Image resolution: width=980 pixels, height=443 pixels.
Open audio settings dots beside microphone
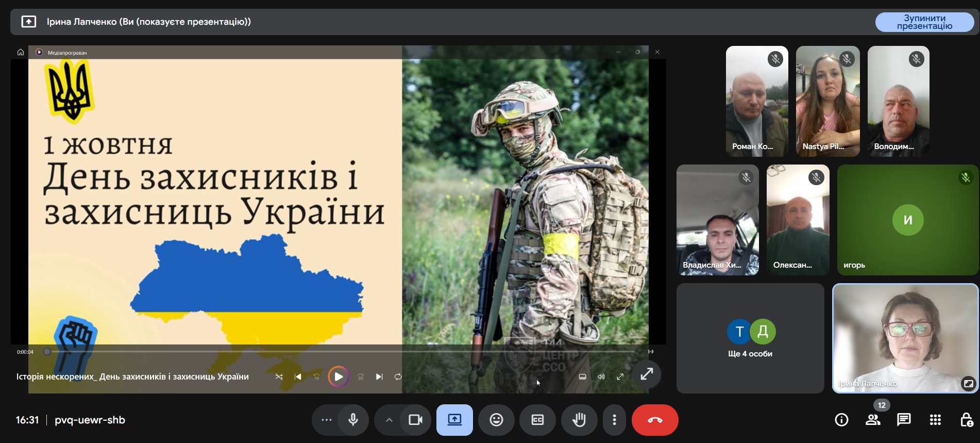click(x=326, y=420)
